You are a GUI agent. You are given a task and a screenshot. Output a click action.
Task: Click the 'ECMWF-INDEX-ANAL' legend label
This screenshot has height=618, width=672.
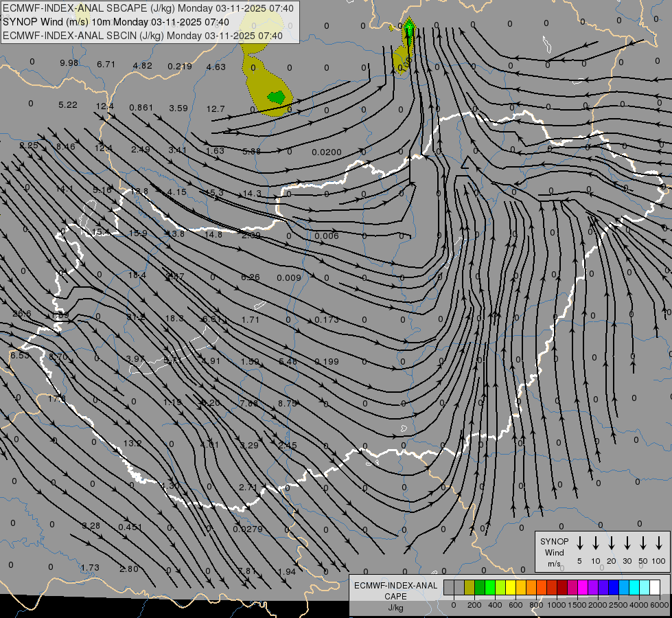(395, 586)
